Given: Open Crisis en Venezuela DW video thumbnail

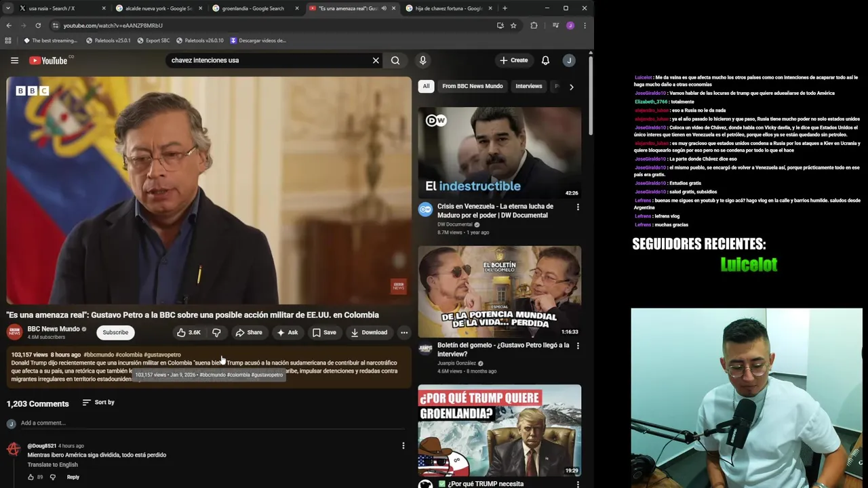Looking at the screenshot, I should [x=499, y=152].
